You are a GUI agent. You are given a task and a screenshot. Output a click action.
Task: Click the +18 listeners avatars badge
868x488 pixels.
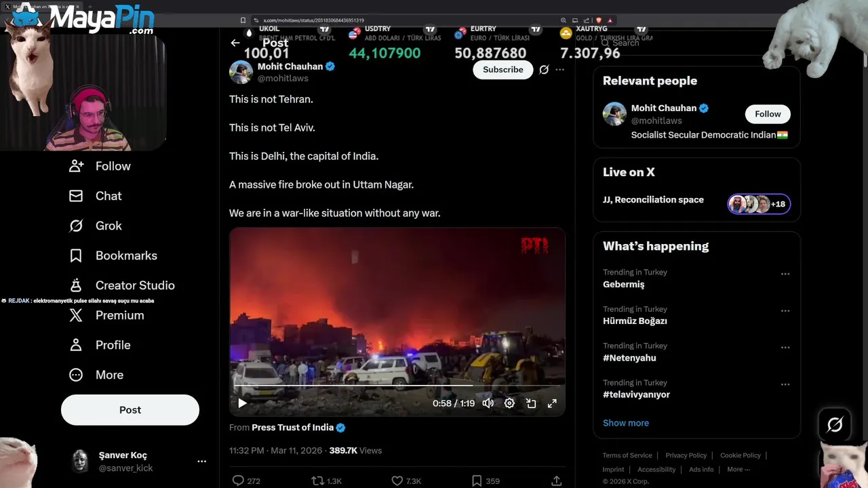759,204
